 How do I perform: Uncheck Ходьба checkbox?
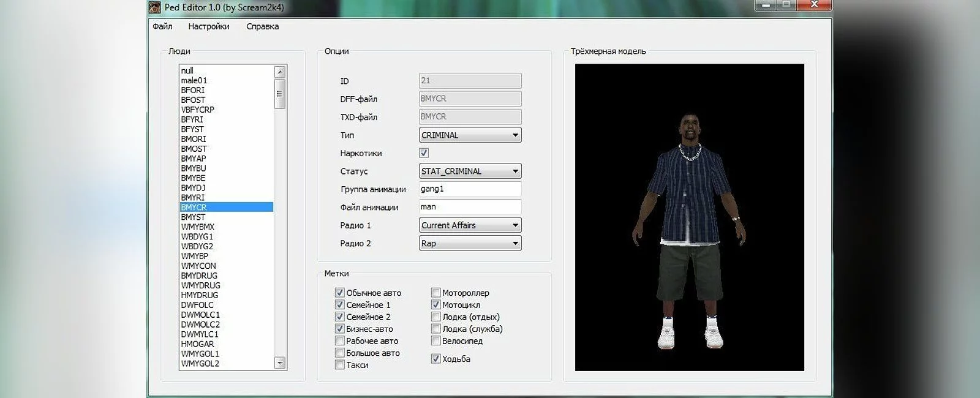tap(435, 359)
